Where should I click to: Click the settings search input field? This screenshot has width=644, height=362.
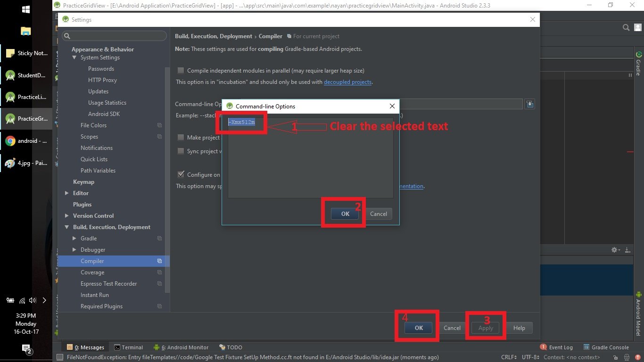click(x=115, y=36)
